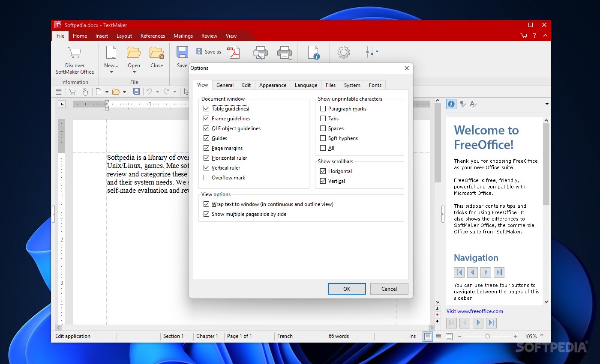Open the Mailings ribbon tab

click(183, 36)
